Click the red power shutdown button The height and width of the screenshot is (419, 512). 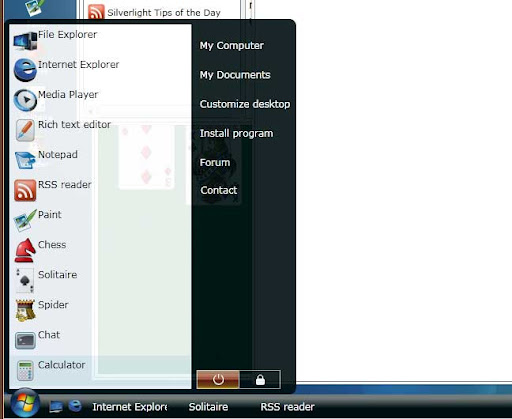[218, 379]
